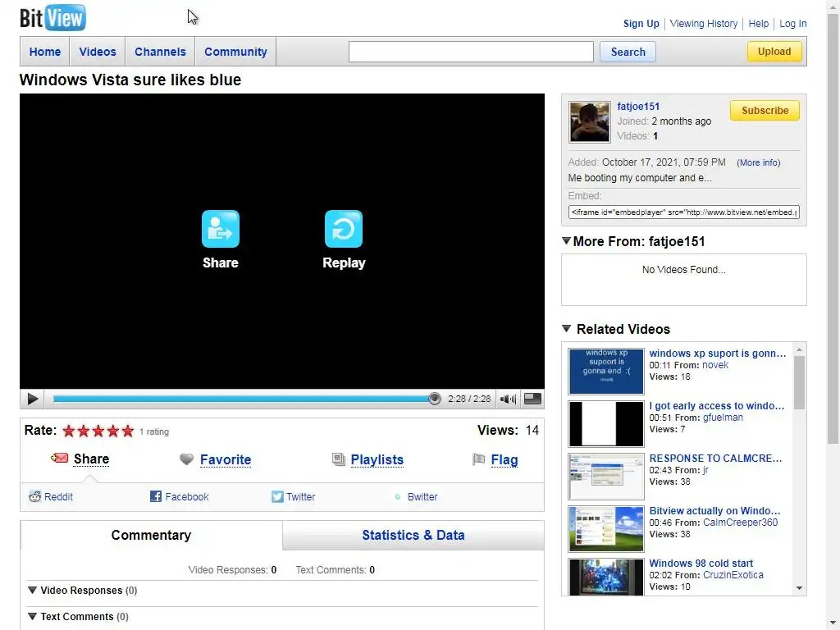Open CalmCreeper360 uploader link
This screenshot has width=840, height=630.
coord(740,523)
